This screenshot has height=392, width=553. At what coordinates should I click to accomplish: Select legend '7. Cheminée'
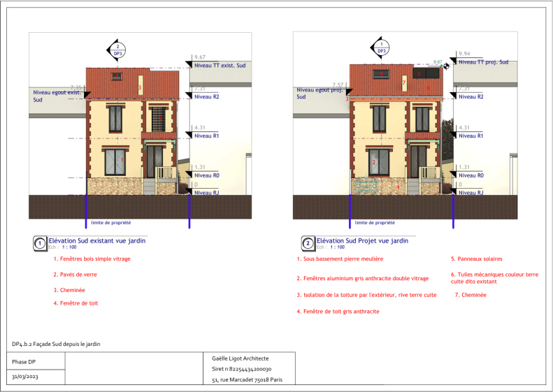click(x=471, y=295)
